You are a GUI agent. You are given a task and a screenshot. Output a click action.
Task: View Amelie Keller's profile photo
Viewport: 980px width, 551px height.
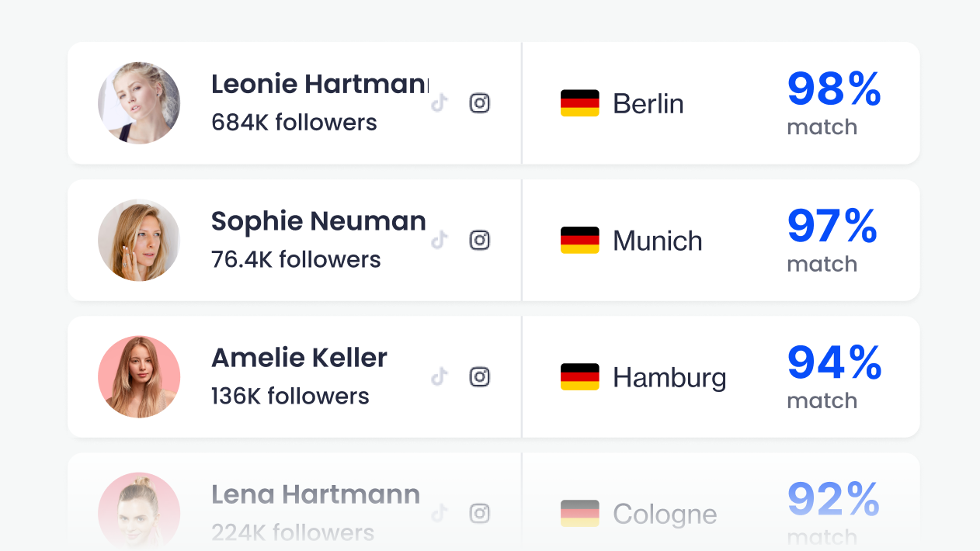pos(139,377)
